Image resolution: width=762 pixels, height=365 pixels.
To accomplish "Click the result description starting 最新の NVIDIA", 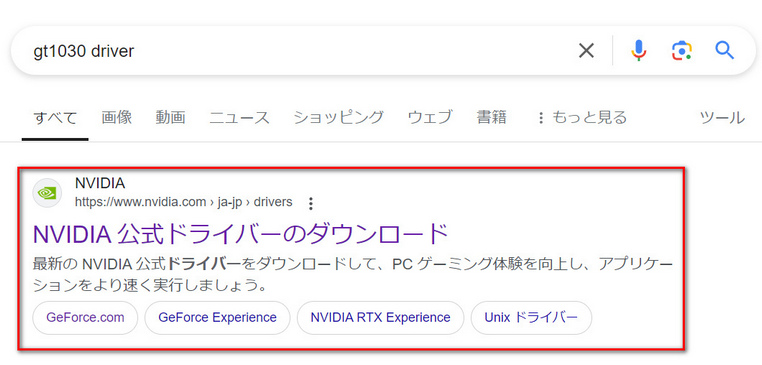I will tap(353, 275).
